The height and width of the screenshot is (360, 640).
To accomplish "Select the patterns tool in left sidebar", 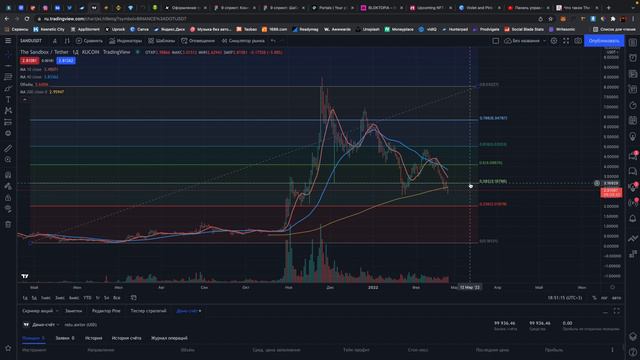I will [8, 111].
